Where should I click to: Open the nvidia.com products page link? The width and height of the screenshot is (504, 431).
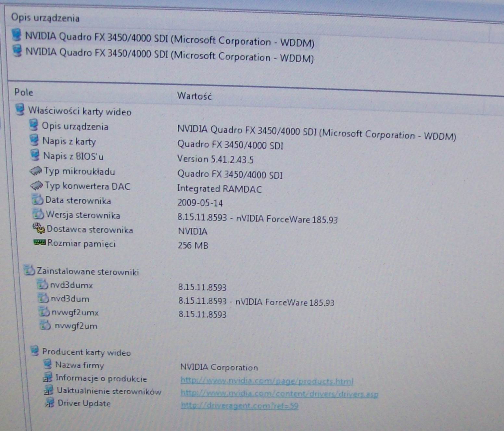coord(267,381)
